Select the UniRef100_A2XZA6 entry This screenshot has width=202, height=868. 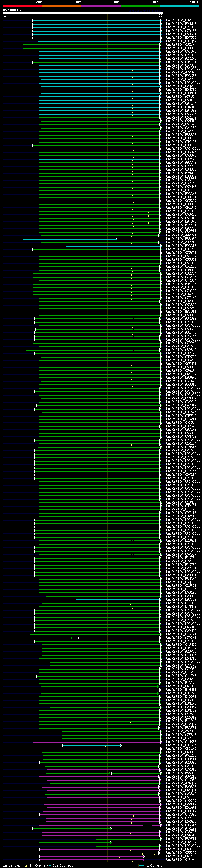(181, 59)
